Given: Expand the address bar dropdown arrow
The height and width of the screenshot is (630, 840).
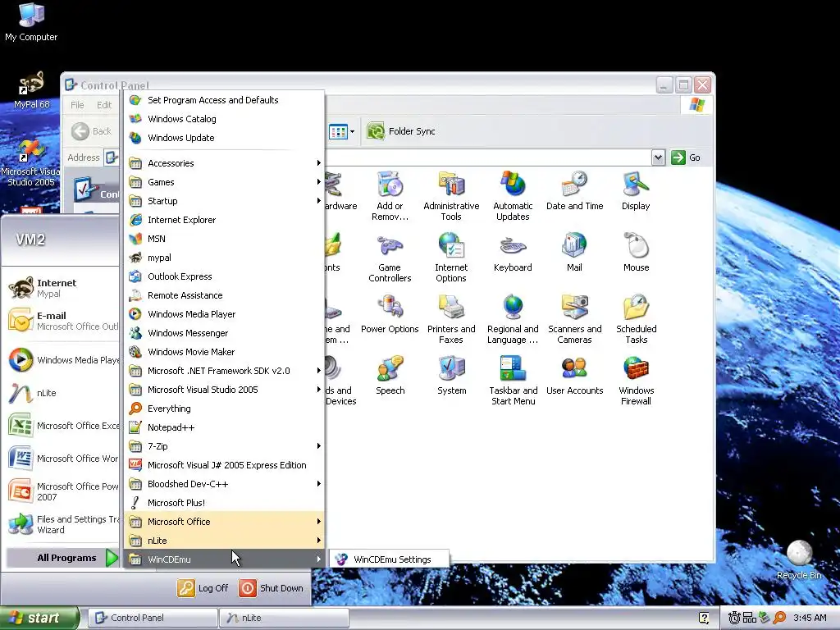Looking at the screenshot, I should (658, 157).
